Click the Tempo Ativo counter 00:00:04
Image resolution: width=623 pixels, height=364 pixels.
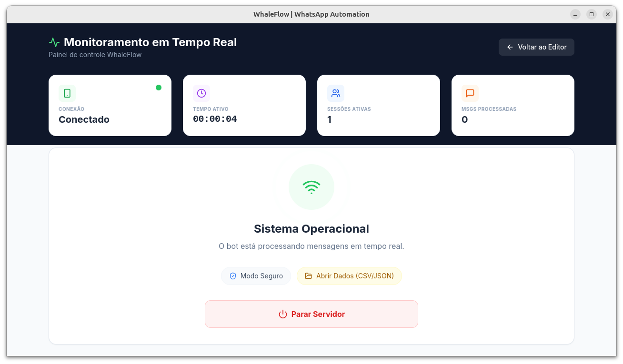pyautogui.click(x=214, y=118)
